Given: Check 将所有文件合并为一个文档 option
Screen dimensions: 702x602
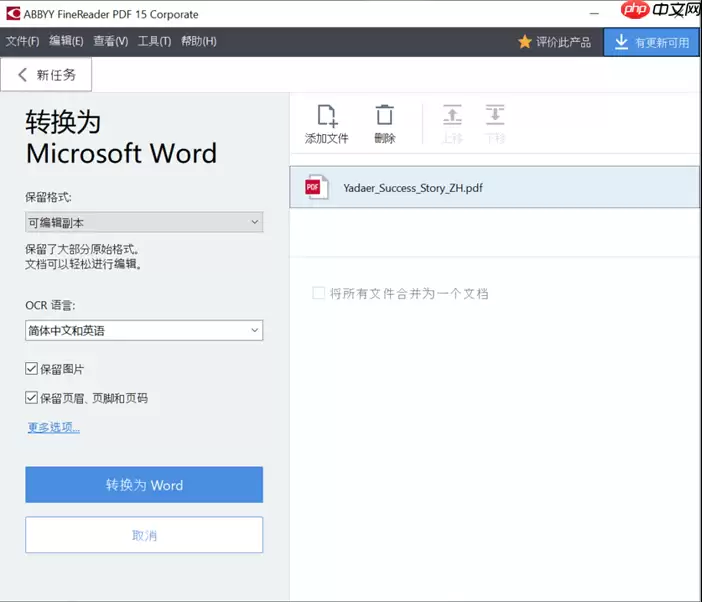Looking at the screenshot, I should (x=318, y=293).
